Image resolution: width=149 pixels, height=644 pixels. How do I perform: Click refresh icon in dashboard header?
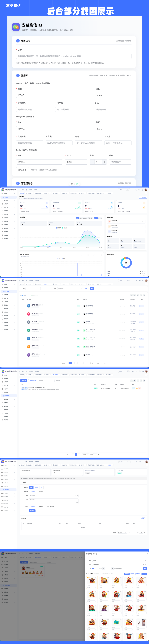point(23,190)
